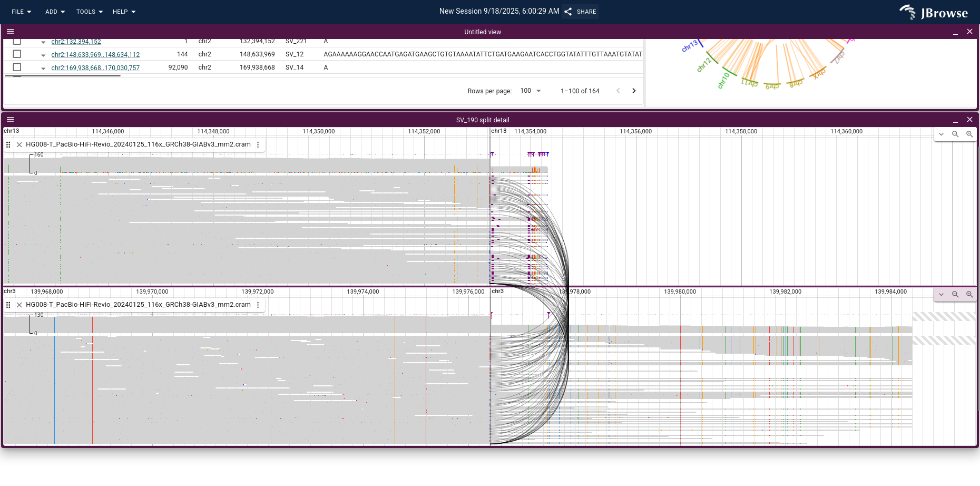Zoom in the chr3 view
This screenshot has height=486, width=980.
(969, 294)
